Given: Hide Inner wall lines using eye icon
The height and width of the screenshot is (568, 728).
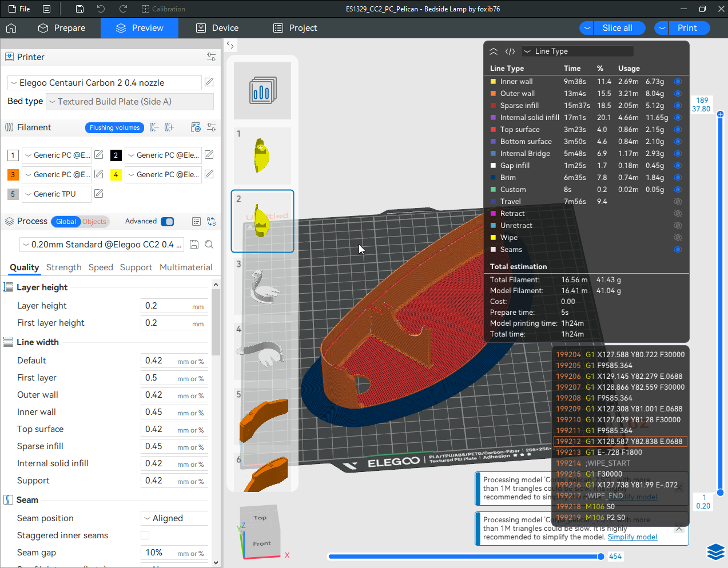Looking at the screenshot, I should 678,82.
